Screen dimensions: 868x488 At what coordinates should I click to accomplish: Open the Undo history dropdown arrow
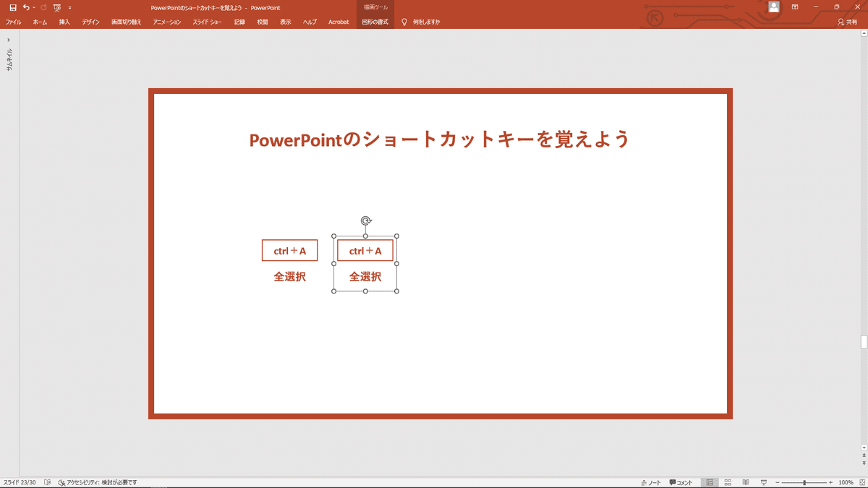coord(34,7)
